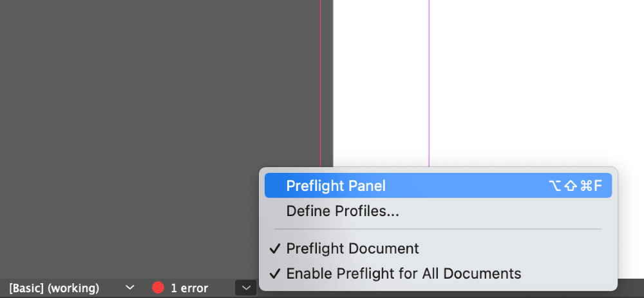Click the empty status bar beside the menu

(x=630, y=288)
